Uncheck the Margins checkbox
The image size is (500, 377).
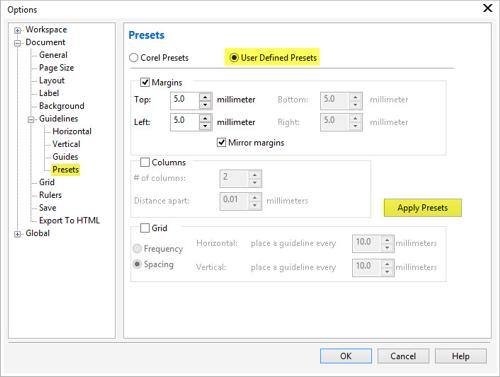pos(145,82)
